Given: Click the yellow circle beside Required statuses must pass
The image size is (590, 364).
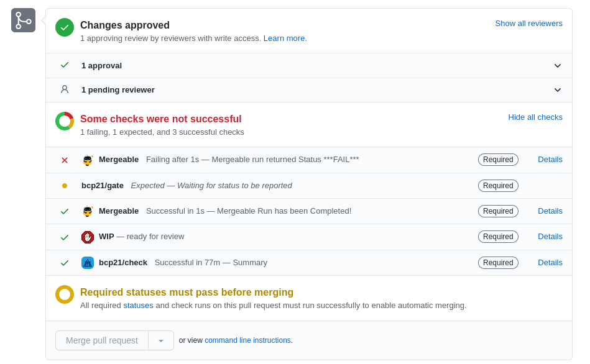Looking at the screenshot, I should coord(64,294).
